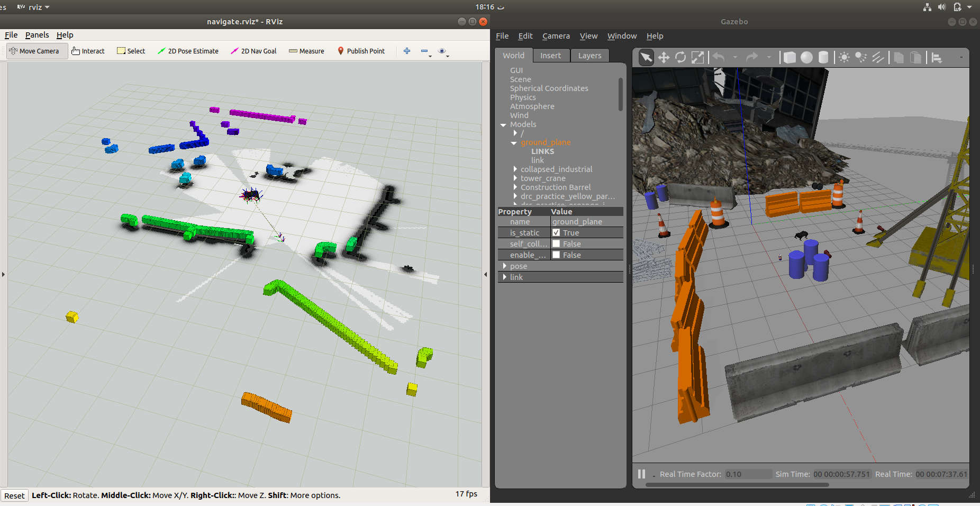This screenshot has height=506, width=980.
Task: Select Gazebo's rotate mode tool
Action: 681,57
